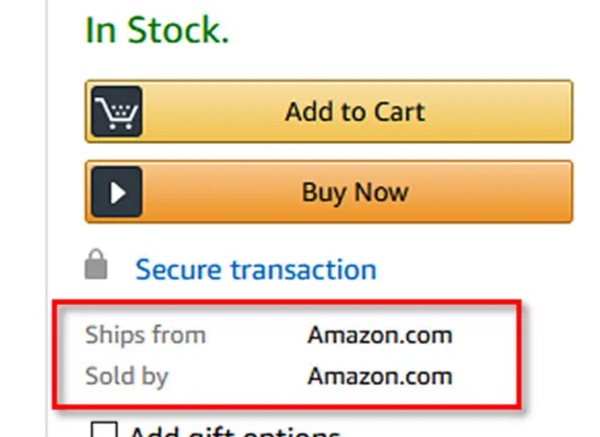
Task: Open the Secure transaction link
Action: [256, 269]
